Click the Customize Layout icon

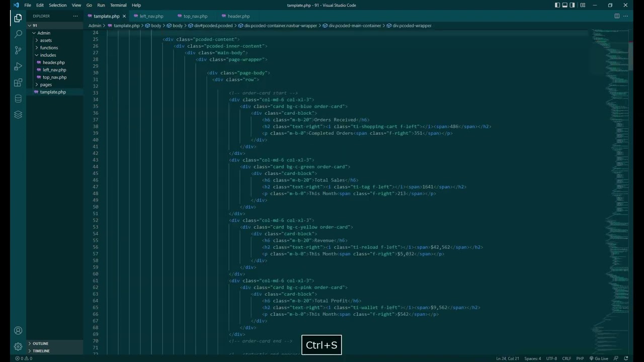[583, 5]
